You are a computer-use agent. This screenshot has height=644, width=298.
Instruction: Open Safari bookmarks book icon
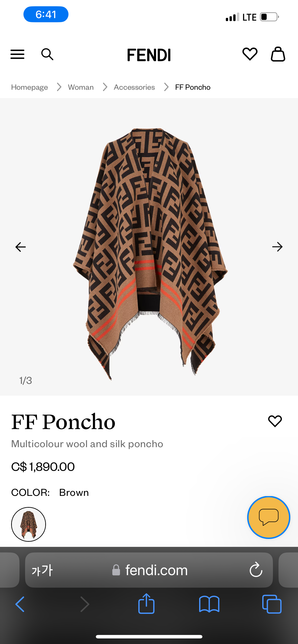click(x=209, y=604)
